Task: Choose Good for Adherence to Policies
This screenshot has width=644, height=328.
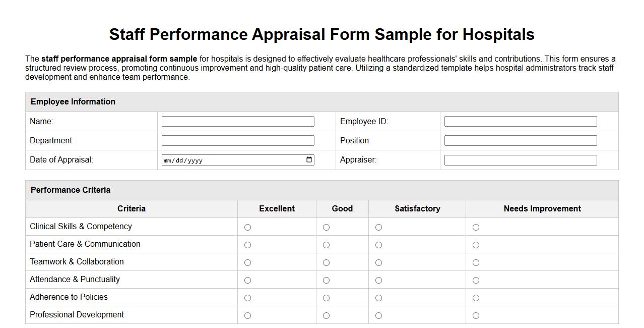Action: tap(326, 297)
